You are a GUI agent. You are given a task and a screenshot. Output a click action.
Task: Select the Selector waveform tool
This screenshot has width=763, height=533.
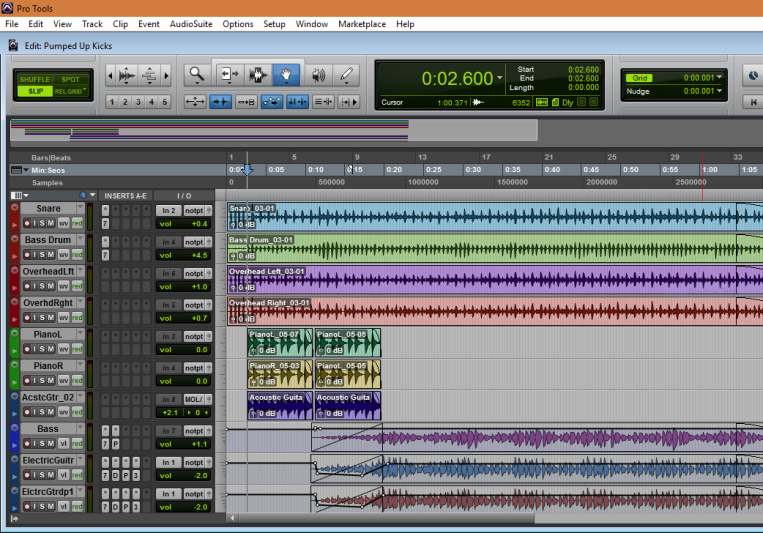pos(258,75)
